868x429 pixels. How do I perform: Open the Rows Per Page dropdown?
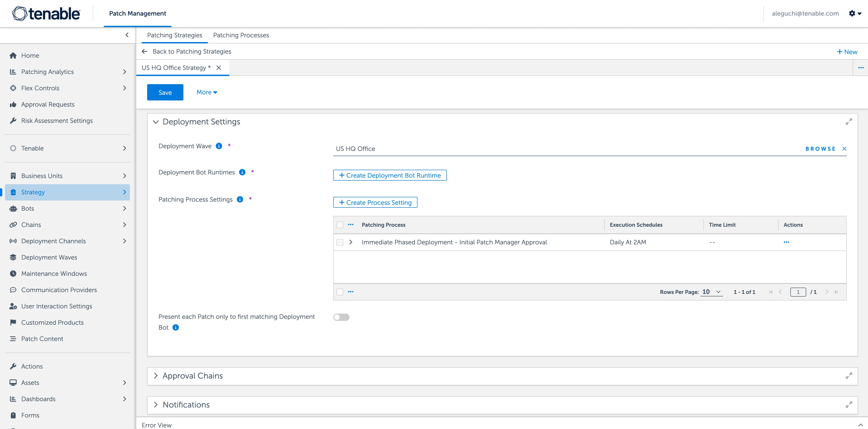[x=712, y=292]
